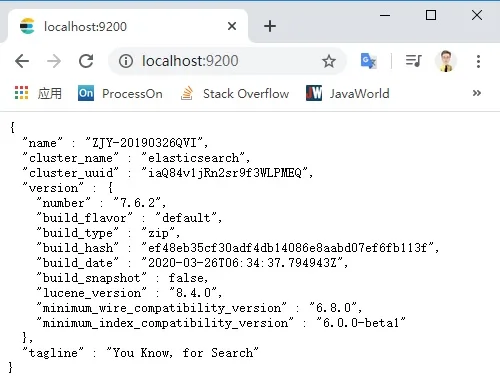500x388 pixels.
Task: Go back to the previous page
Action: click(22, 61)
